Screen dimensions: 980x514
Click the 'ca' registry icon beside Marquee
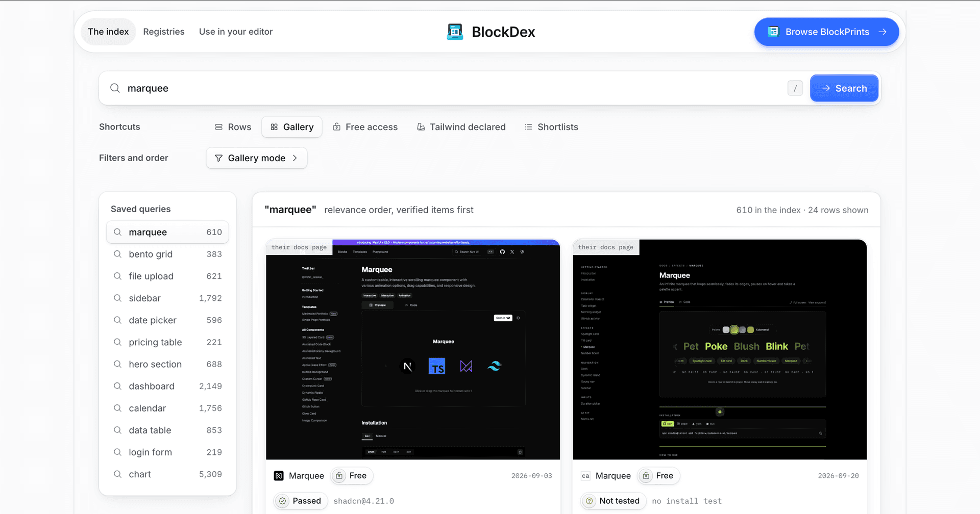point(585,476)
